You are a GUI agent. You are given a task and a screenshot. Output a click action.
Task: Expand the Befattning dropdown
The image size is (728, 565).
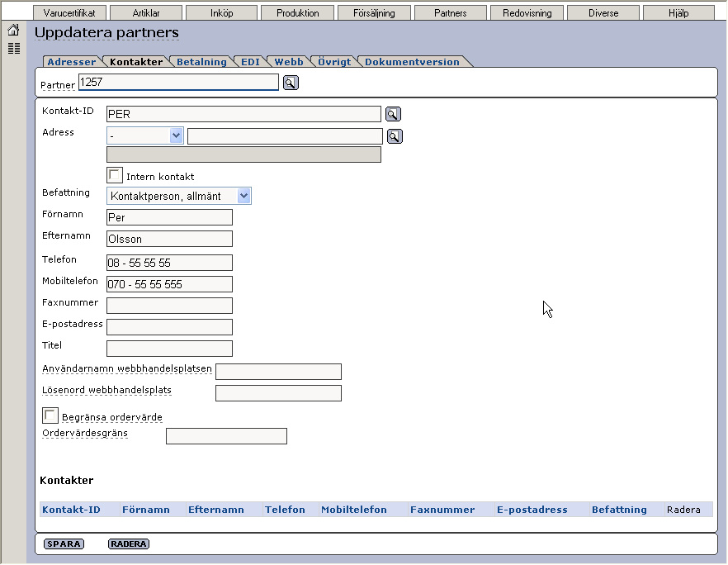[179, 196]
